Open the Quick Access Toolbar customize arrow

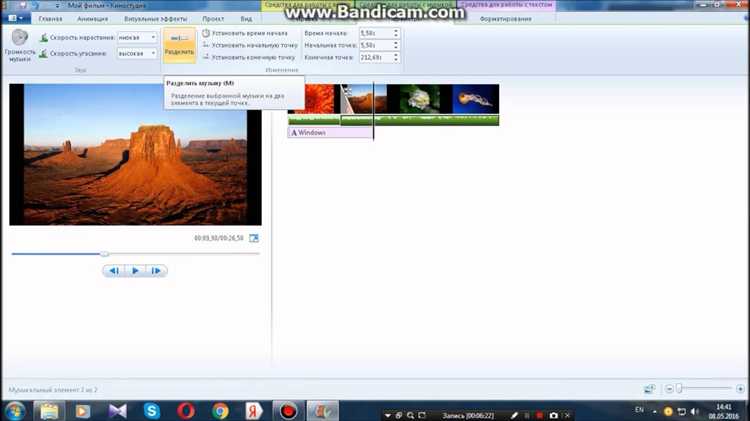57,5
